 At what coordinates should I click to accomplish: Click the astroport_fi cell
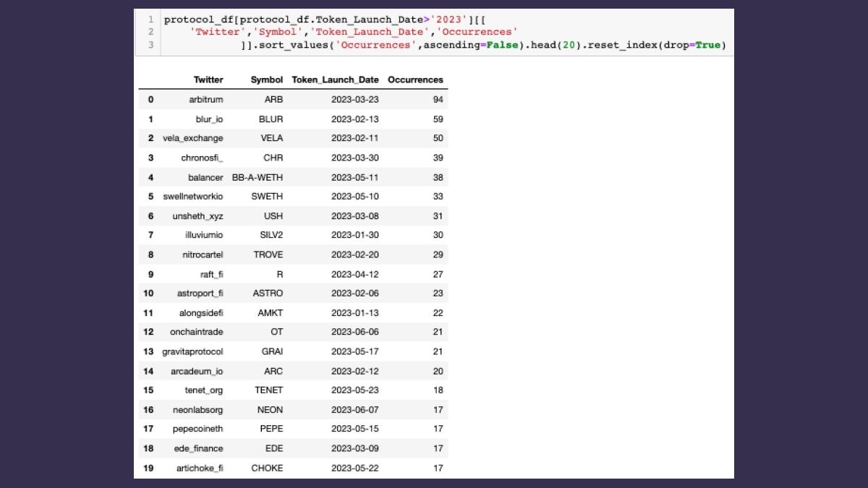point(200,294)
